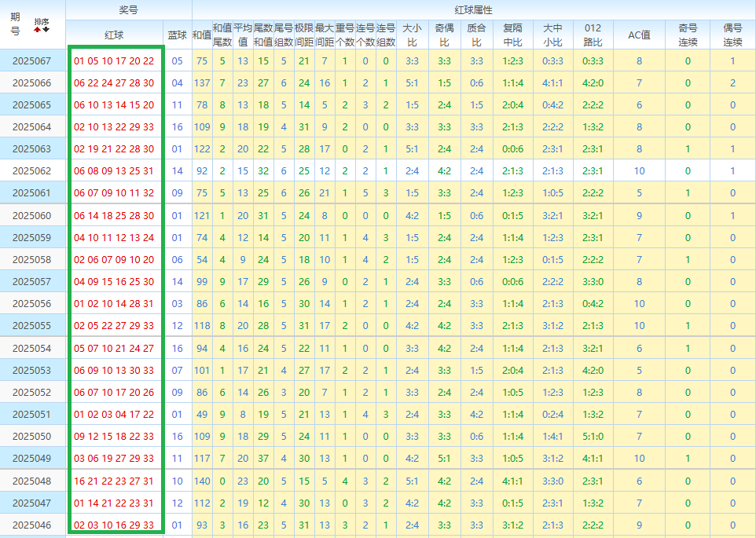Click 012路比 value 5:1:0 in row 2025050
756x538 pixels.
593,437
